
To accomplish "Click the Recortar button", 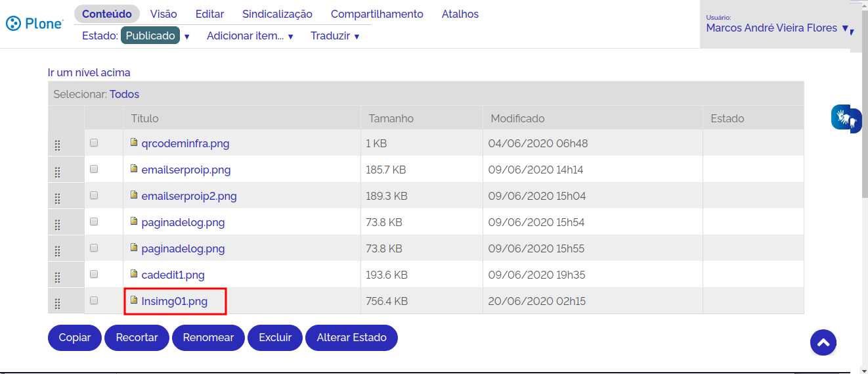I will pos(137,337).
